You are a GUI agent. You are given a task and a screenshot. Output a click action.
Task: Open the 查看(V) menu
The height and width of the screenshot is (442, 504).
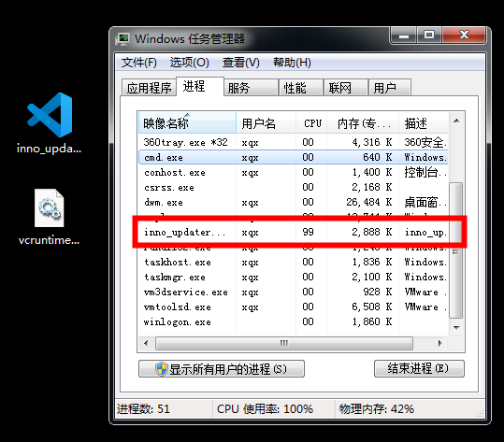coord(241,63)
